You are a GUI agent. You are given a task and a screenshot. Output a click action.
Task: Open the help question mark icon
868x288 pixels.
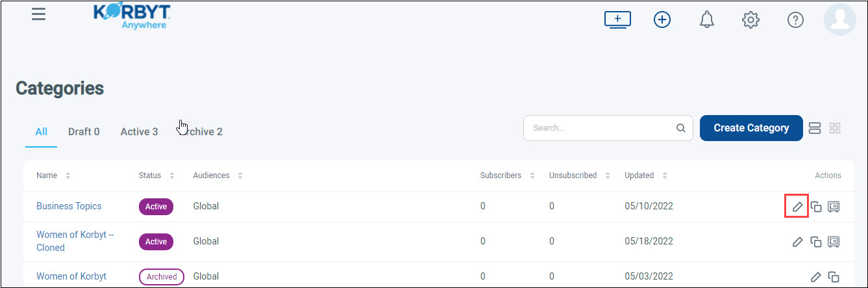(x=795, y=20)
